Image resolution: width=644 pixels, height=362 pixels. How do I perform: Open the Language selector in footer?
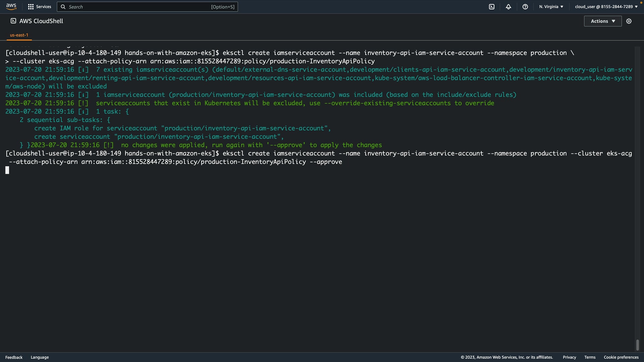pyautogui.click(x=40, y=357)
